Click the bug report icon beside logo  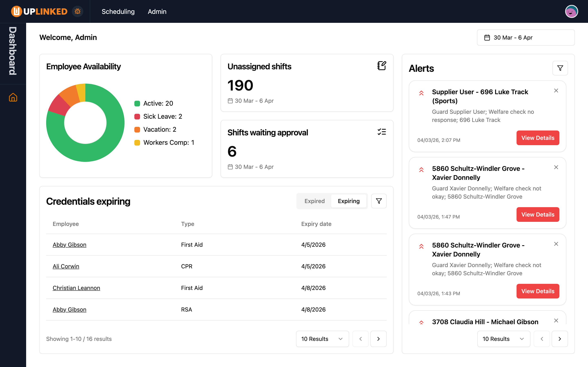click(78, 11)
